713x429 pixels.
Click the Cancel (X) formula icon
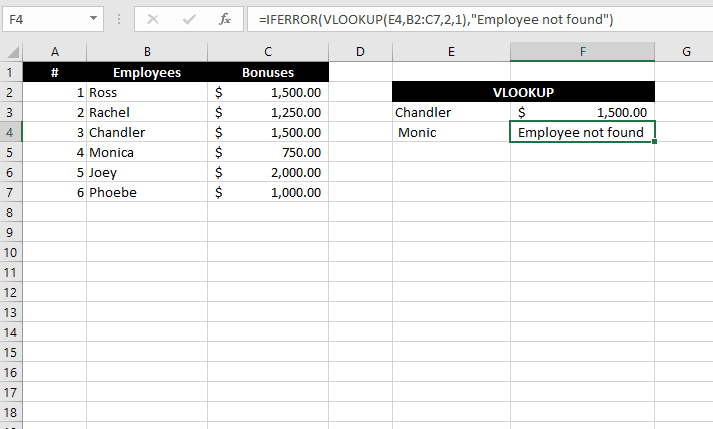[153, 20]
